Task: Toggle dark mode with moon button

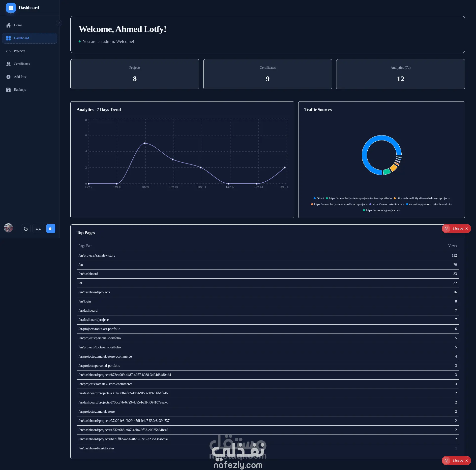Action: pos(26,229)
